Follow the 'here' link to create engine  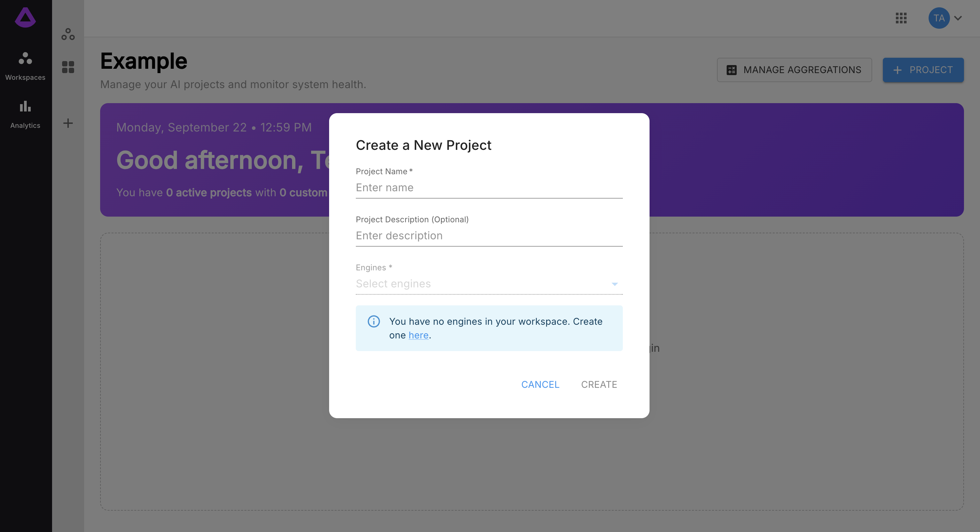[418, 335]
